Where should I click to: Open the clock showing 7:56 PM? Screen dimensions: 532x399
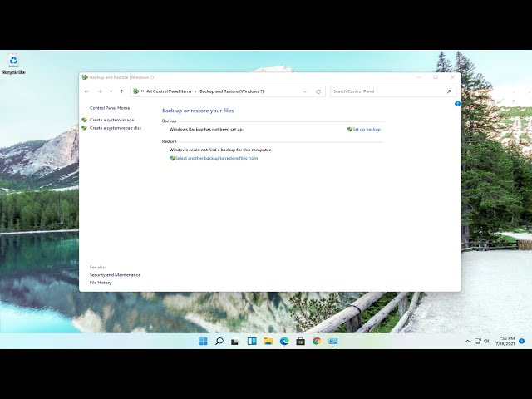505,341
